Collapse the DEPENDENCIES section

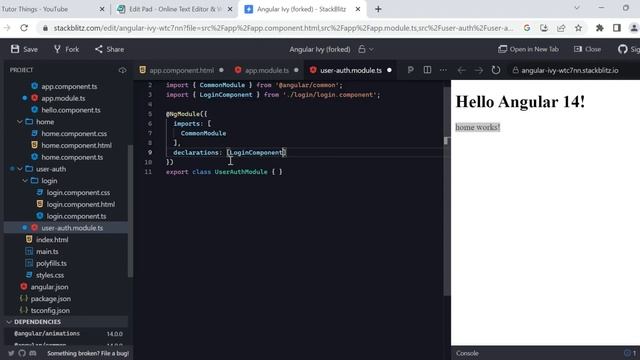click(37, 322)
